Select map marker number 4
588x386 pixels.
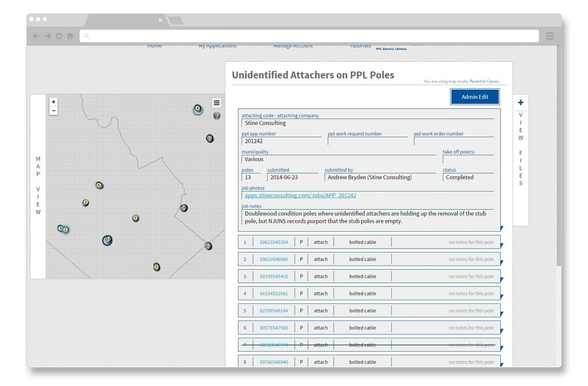(x=197, y=109)
